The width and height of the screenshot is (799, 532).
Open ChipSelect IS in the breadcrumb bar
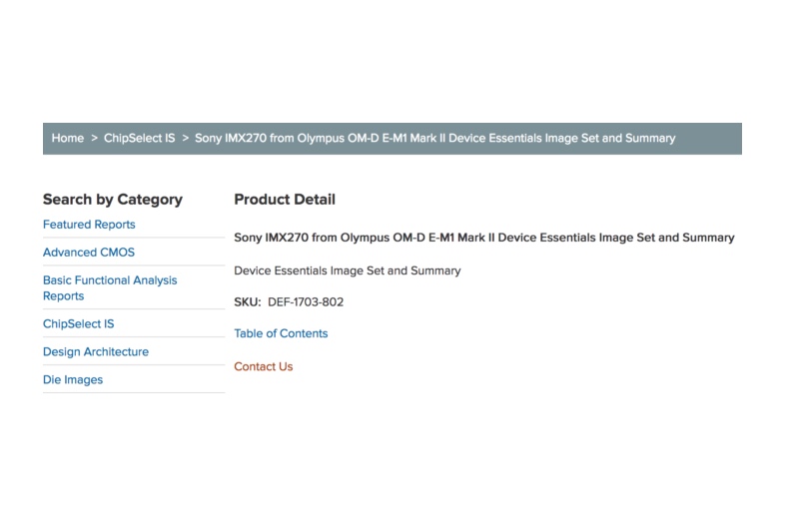[139, 138]
